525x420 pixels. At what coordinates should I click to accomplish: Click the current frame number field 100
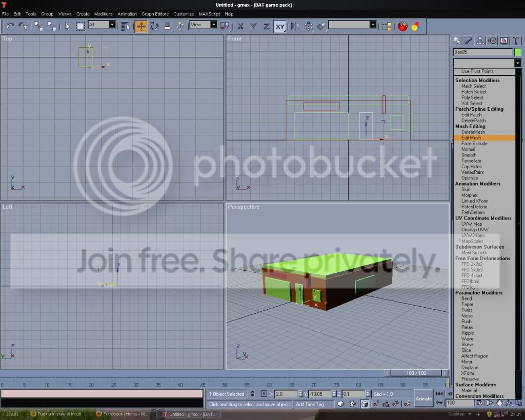click(x=460, y=403)
